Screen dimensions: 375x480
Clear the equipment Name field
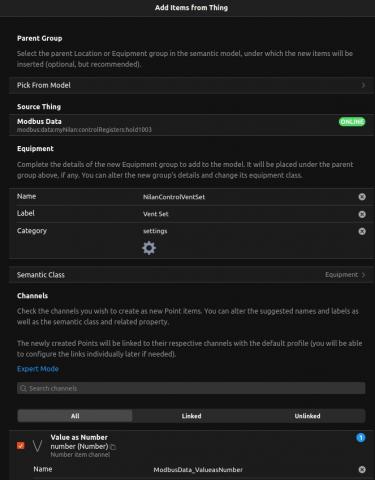(362, 197)
